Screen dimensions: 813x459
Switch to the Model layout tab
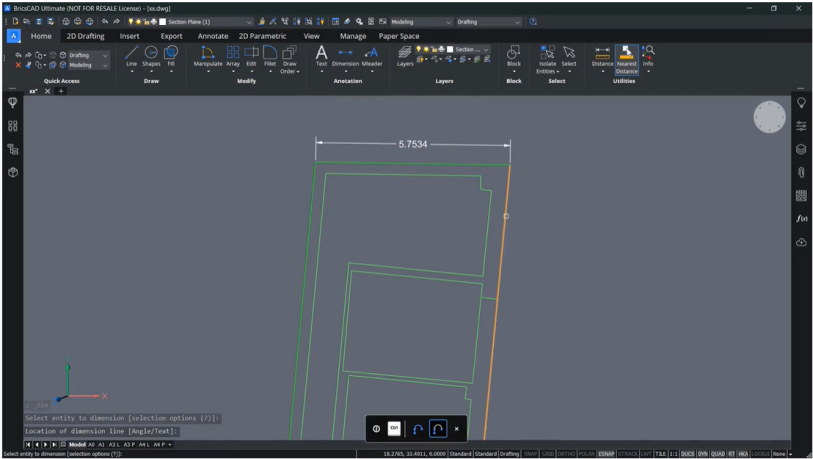[77, 444]
